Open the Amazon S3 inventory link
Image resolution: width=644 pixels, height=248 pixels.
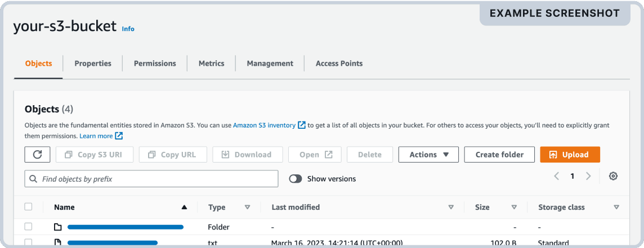pos(264,125)
